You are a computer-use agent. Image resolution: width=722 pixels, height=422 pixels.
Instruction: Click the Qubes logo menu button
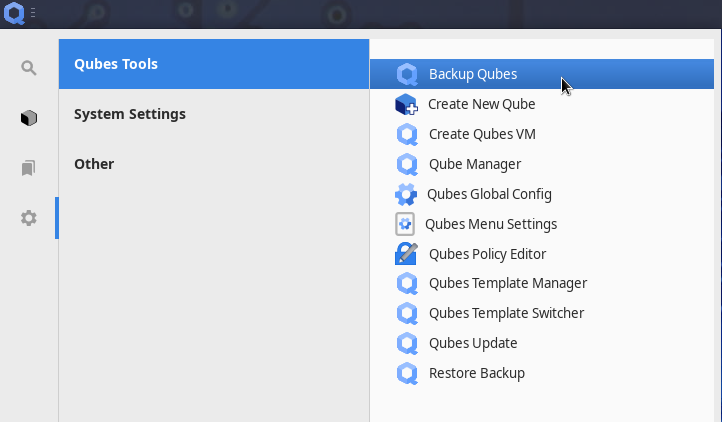14,13
